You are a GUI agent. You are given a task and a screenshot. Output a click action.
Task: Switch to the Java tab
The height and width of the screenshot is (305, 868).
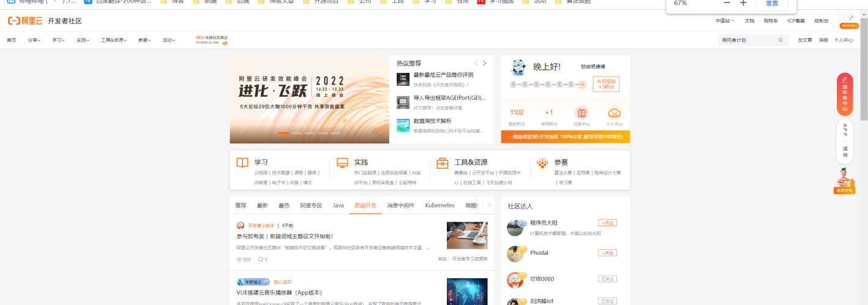coord(339,206)
